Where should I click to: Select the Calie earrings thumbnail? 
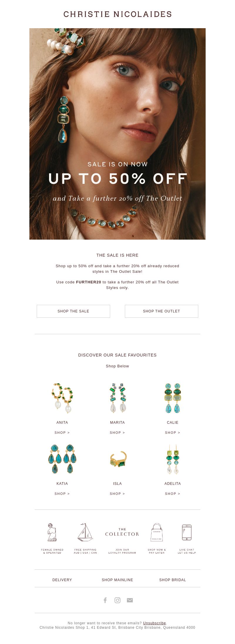click(x=173, y=398)
